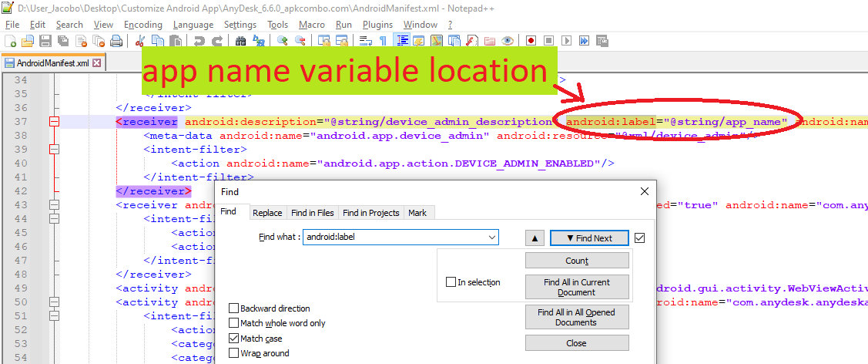Image resolution: width=868 pixels, height=364 pixels.
Task: Collapse the receiver block on line 37
Action: click(x=54, y=122)
